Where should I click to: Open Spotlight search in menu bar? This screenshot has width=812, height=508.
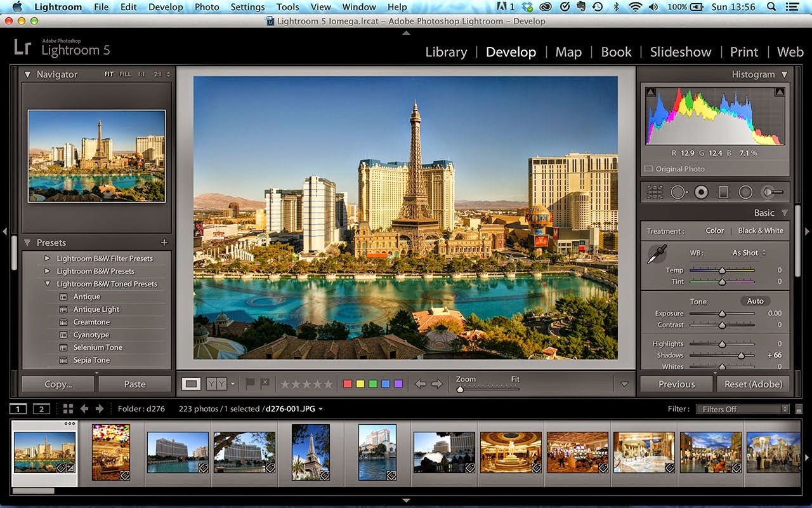(771, 7)
